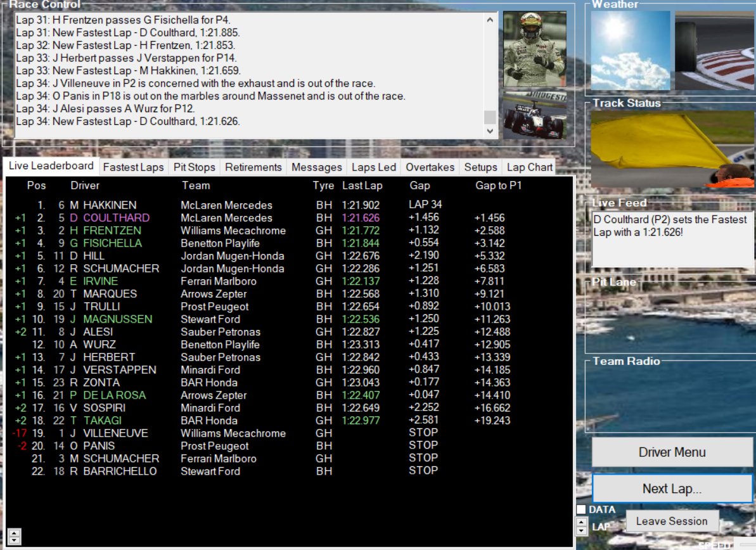Image resolution: width=756 pixels, height=550 pixels.
Task: Click the Lap 33 Herbert passes Verstappen message
Action: 126,58
